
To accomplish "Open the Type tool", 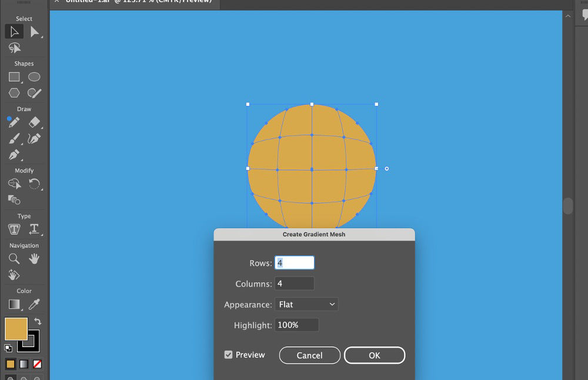I will [x=14, y=229].
